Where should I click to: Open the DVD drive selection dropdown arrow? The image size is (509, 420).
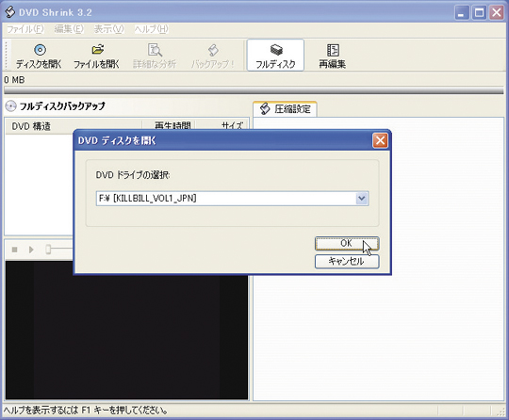pos(362,198)
